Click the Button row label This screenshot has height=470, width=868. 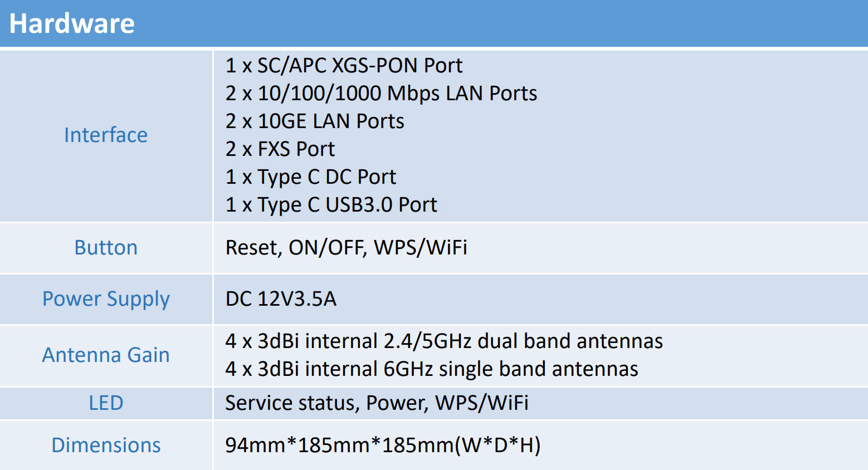click(106, 248)
